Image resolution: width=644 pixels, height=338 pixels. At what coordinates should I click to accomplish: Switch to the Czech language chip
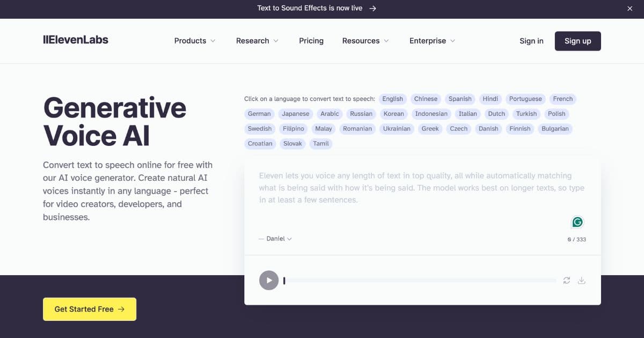tap(459, 129)
